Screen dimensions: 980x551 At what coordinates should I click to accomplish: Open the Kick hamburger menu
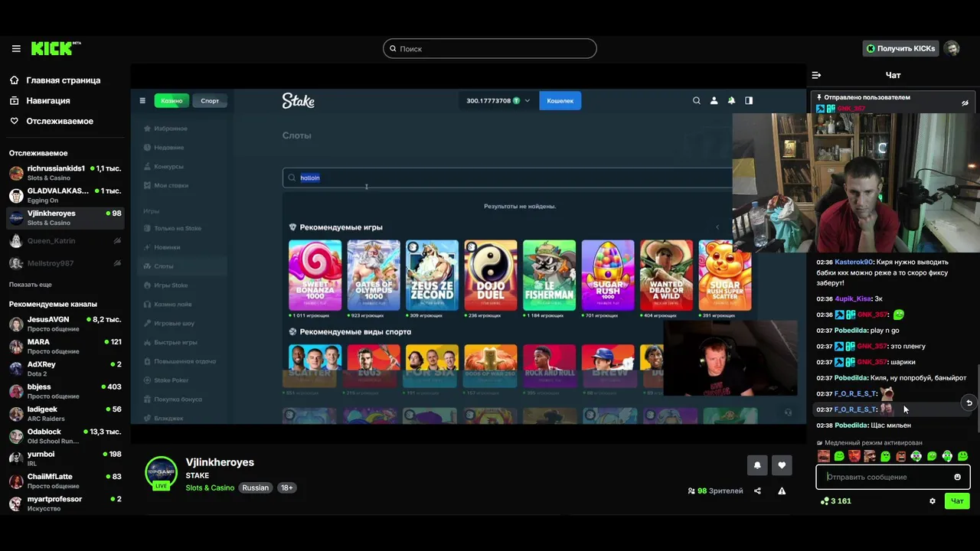pos(16,48)
